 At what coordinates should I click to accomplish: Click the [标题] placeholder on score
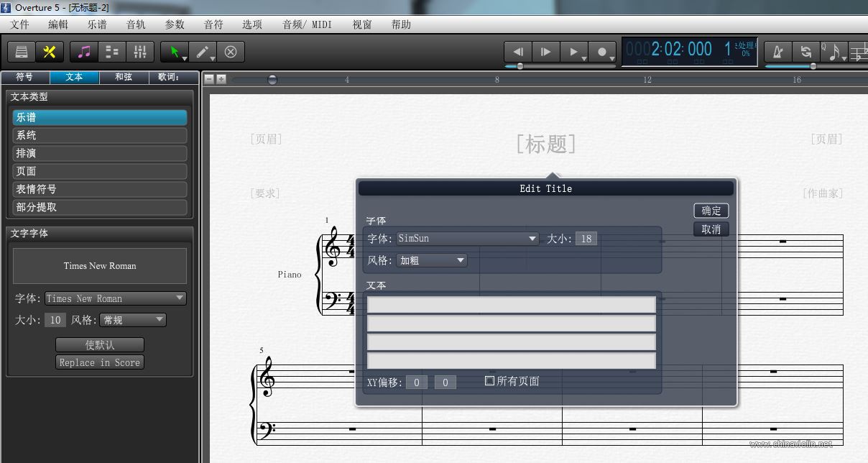[x=546, y=144]
